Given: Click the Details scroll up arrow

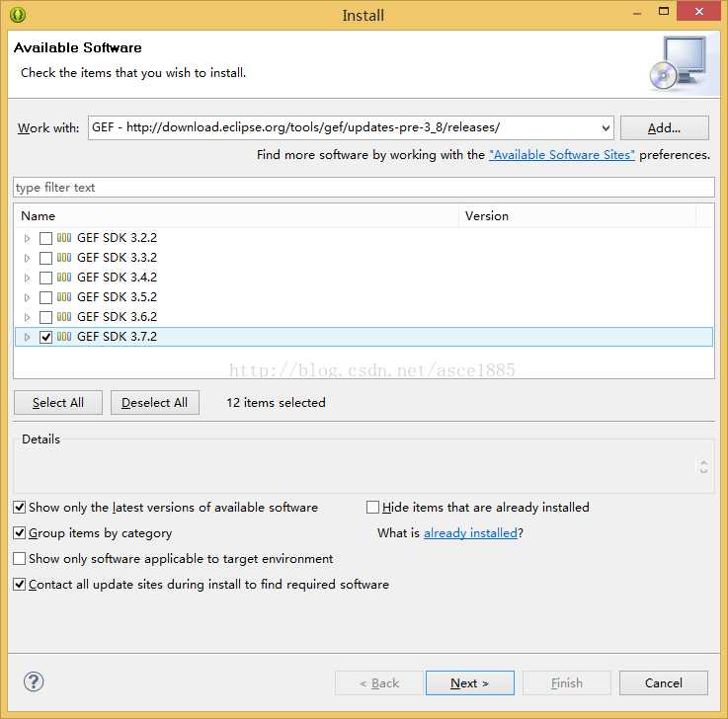Looking at the screenshot, I should (704, 462).
